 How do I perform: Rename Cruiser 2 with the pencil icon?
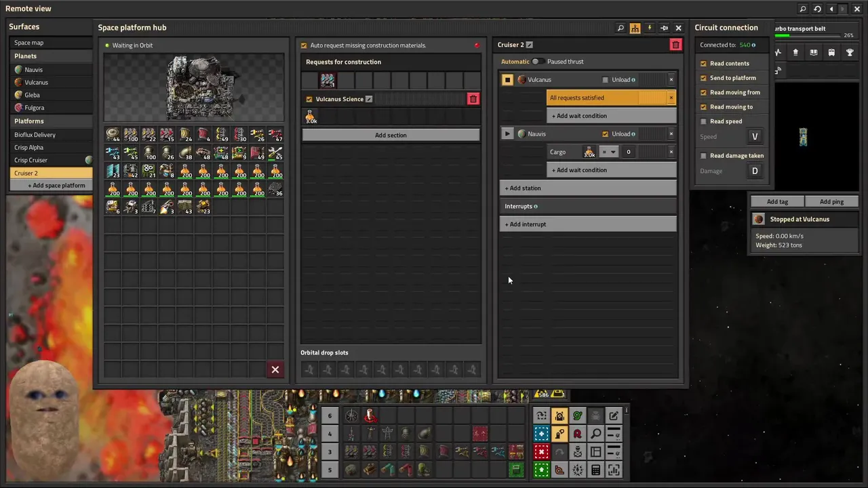tap(530, 45)
